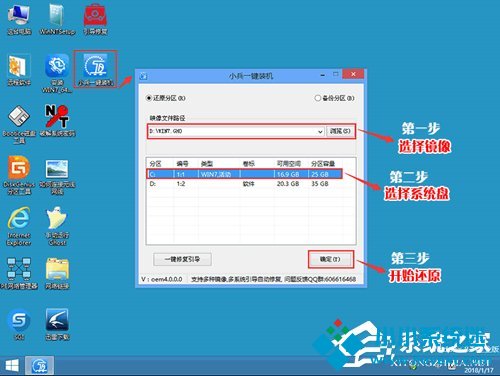Open the landscape picture viewer icon
Viewport: 500px width, 376px height.
(57, 177)
